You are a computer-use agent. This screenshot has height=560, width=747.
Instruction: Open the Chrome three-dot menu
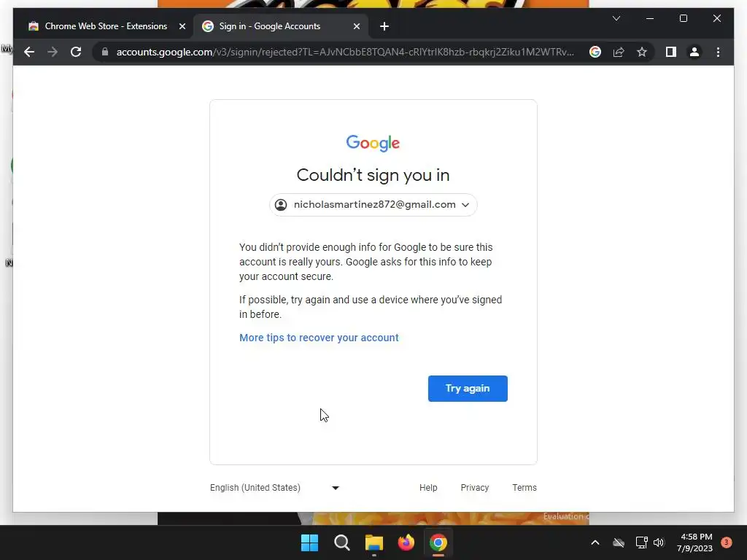pos(718,52)
